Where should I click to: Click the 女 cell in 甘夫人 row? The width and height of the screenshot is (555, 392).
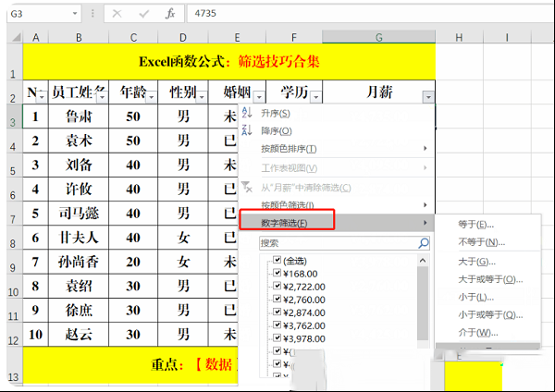pos(183,238)
